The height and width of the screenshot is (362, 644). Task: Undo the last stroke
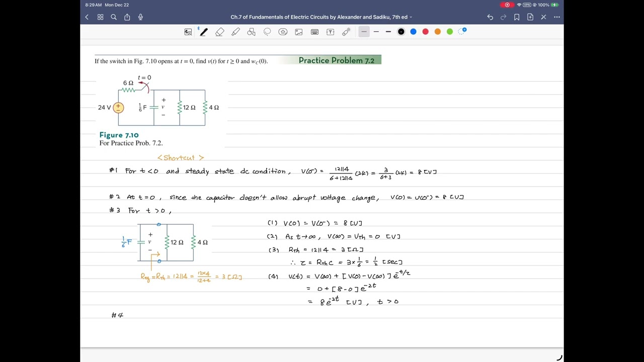click(490, 17)
